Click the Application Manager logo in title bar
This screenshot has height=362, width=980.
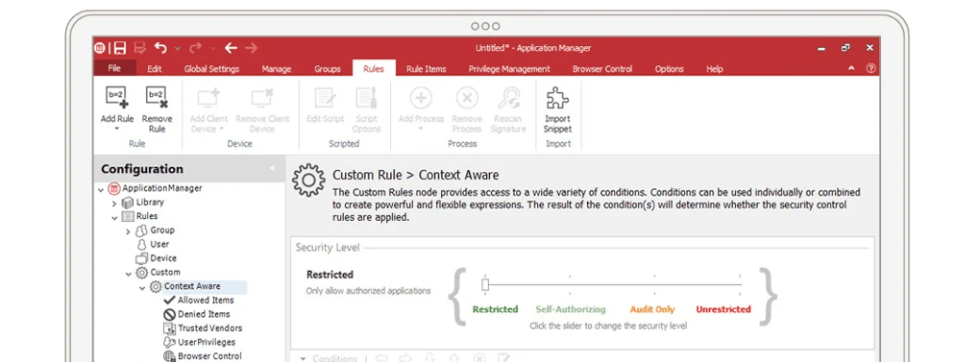pyautogui.click(x=100, y=48)
